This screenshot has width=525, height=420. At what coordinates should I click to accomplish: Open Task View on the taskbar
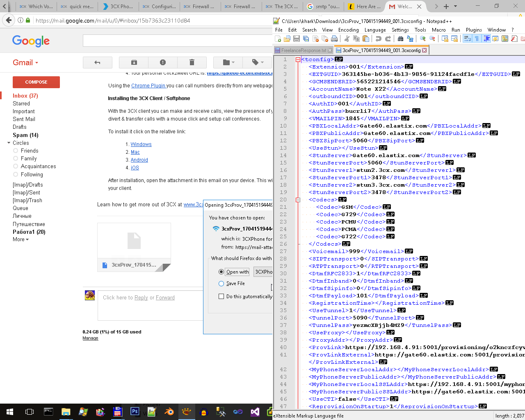(x=30, y=411)
